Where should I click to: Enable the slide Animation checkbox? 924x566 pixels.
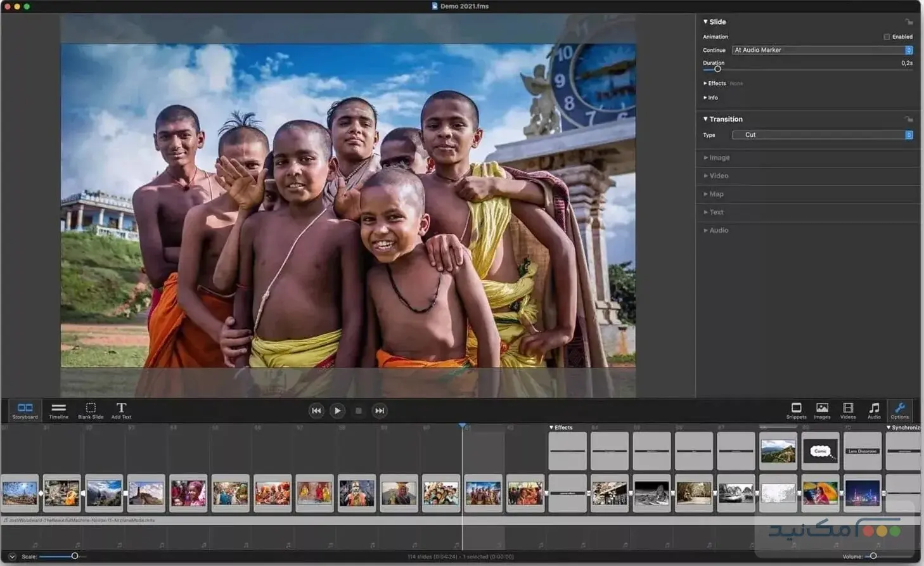(x=887, y=37)
